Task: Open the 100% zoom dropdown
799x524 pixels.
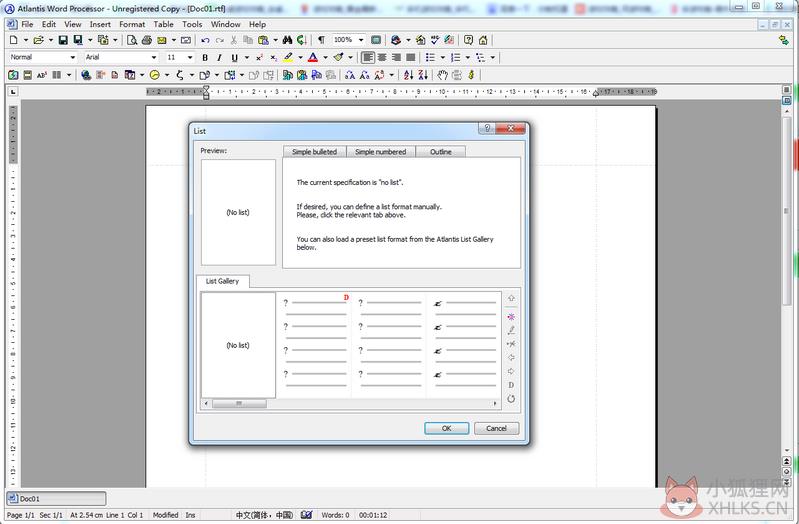Action: click(361, 40)
